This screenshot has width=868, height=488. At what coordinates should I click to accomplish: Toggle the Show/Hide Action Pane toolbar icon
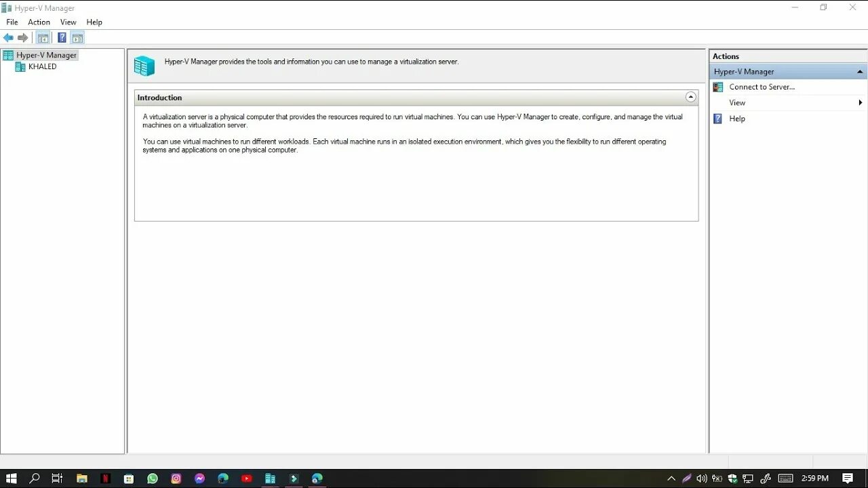77,38
